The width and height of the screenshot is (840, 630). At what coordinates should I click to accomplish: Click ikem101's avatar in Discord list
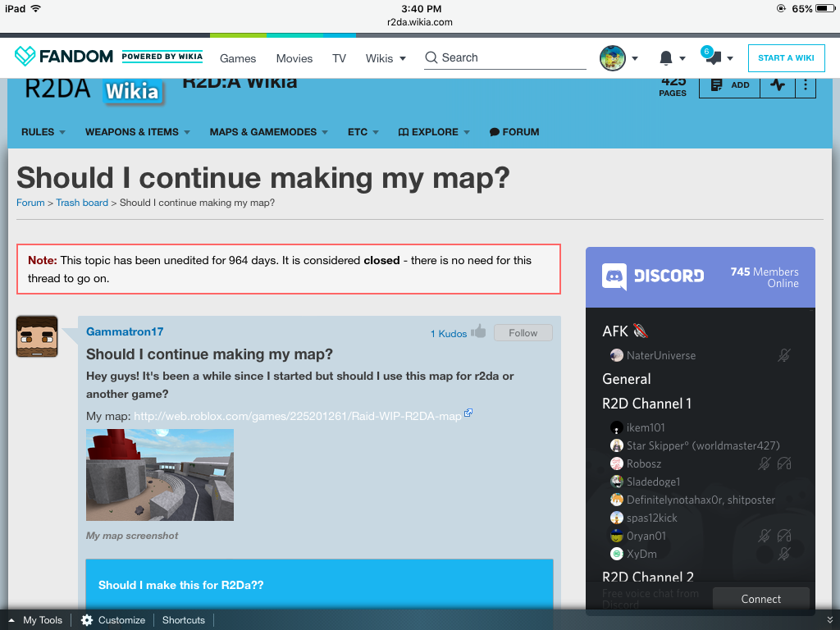[617, 427]
